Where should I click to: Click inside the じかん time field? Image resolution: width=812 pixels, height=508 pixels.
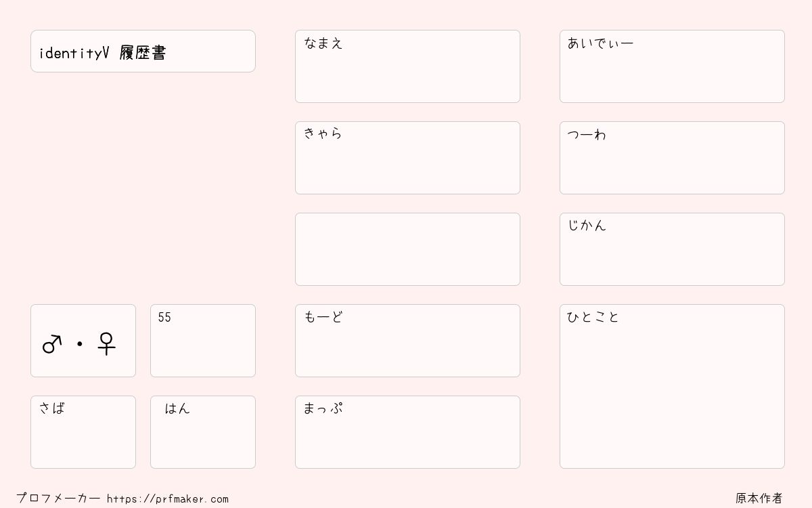[672, 249]
